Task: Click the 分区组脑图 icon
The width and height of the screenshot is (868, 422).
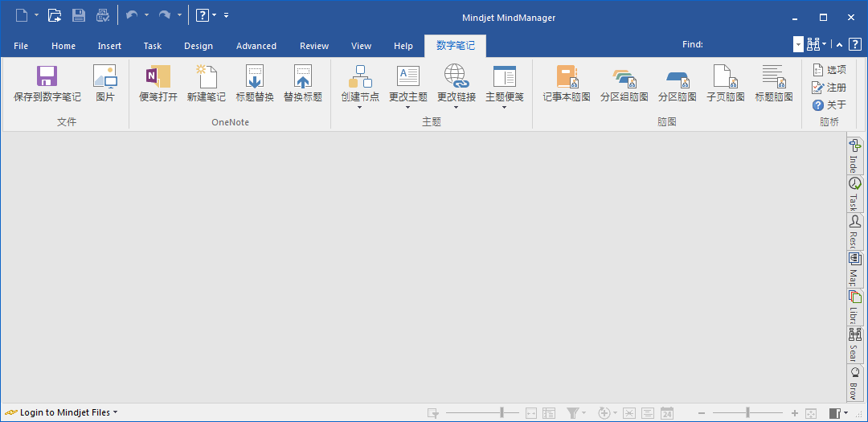Action: tap(624, 79)
